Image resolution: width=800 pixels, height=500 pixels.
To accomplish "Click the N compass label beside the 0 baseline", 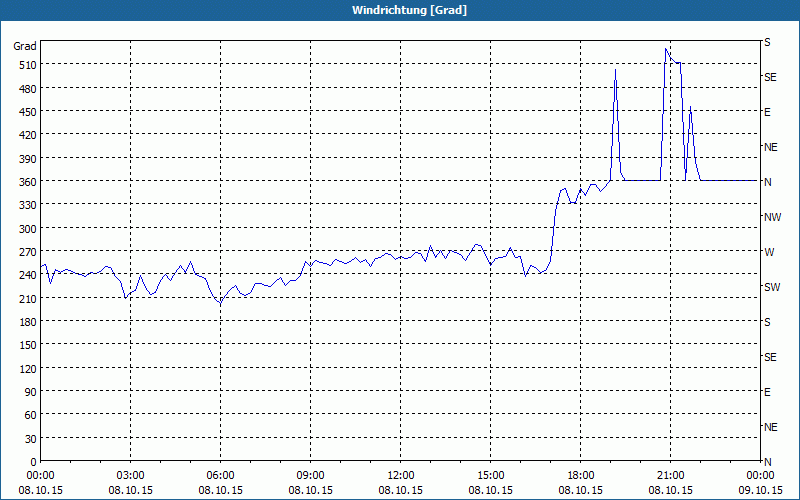I will [x=767, y=462].
